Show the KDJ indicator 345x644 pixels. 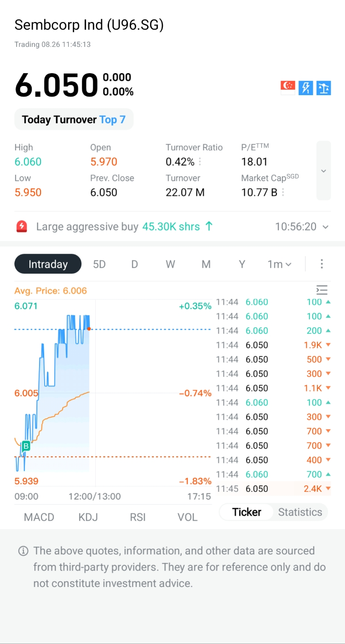click(88, 517)
